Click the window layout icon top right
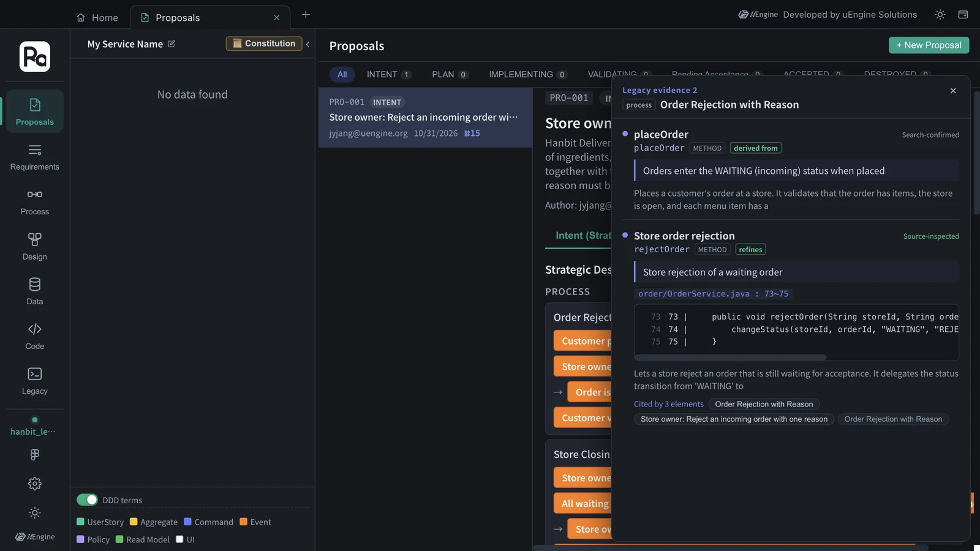 pos(963,15)
